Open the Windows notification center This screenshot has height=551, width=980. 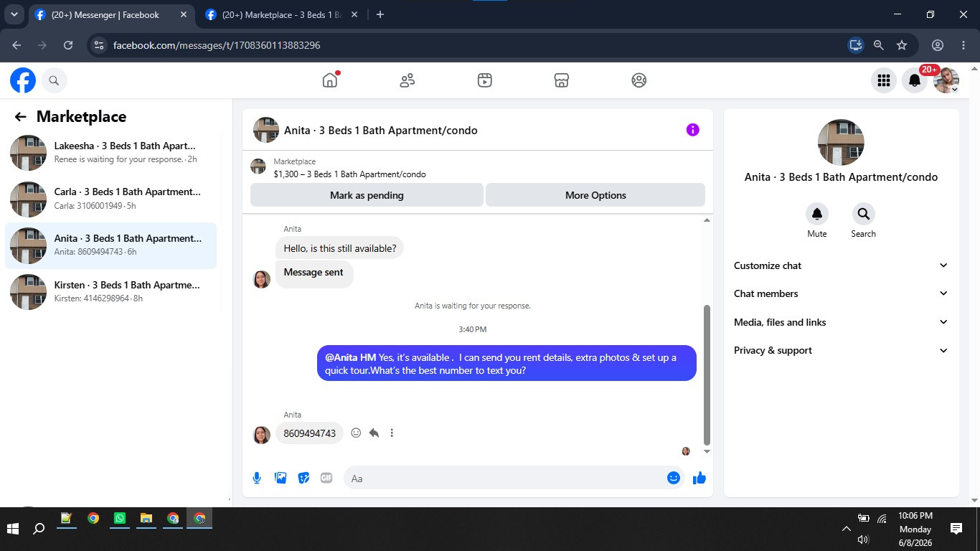click(x=956, y=529)
